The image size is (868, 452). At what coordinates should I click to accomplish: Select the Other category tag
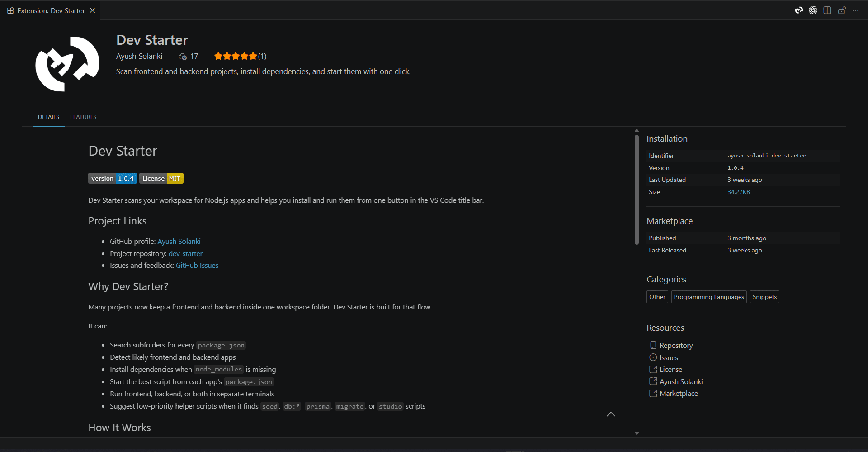[657, 297]
